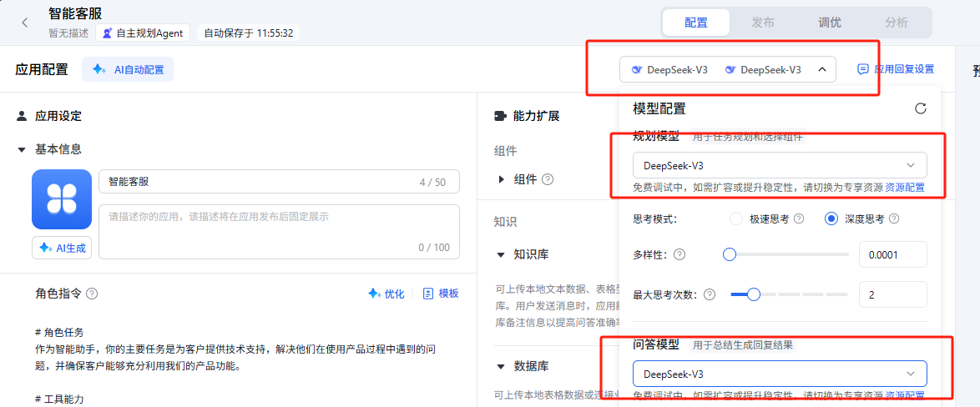The image size is (980, 407).
Task: Click the 多样性 value field 0.0001
Action: (x=893, y=254)
